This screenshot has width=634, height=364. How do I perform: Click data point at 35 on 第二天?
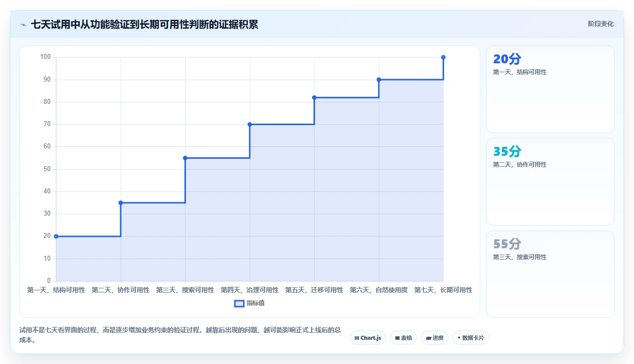click(x=121, y=203)
